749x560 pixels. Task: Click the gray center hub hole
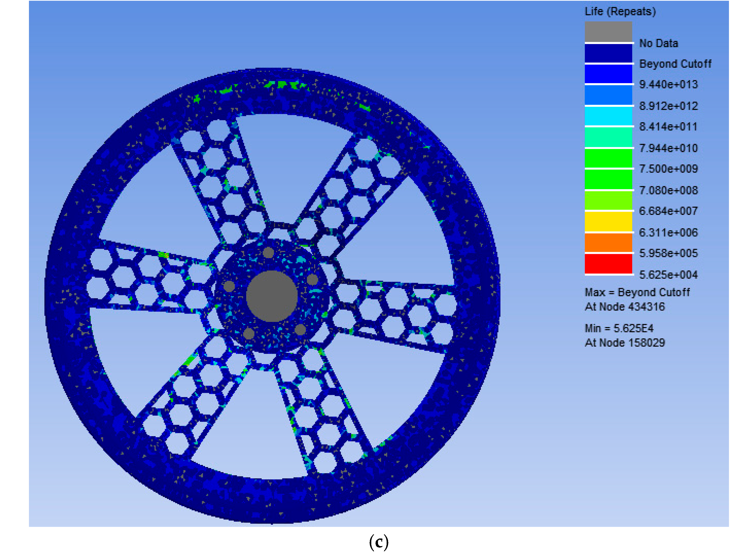click(x=272, y=296)
